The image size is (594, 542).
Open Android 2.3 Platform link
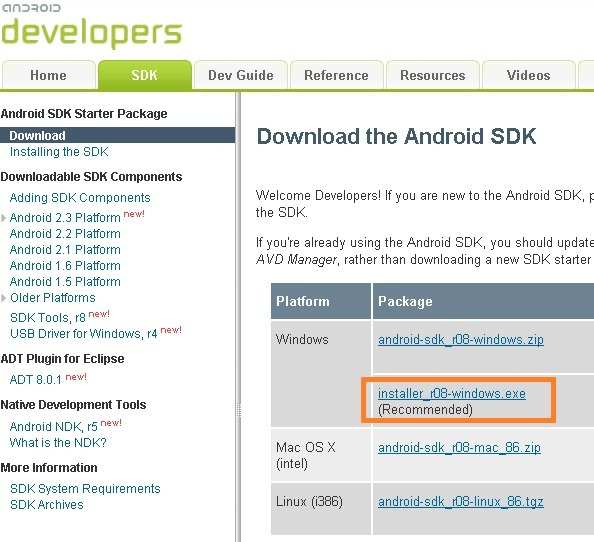pos(65,217)
